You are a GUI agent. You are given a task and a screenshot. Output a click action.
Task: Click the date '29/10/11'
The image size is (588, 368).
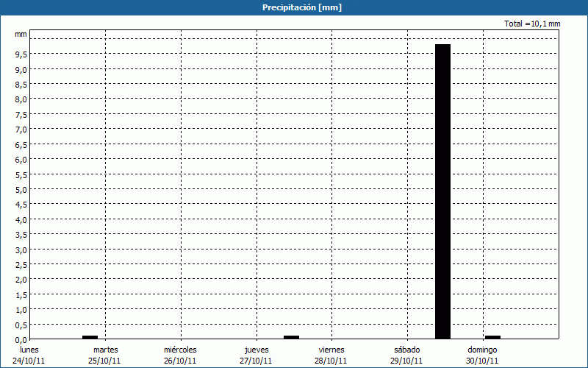[x=406, y=361]
